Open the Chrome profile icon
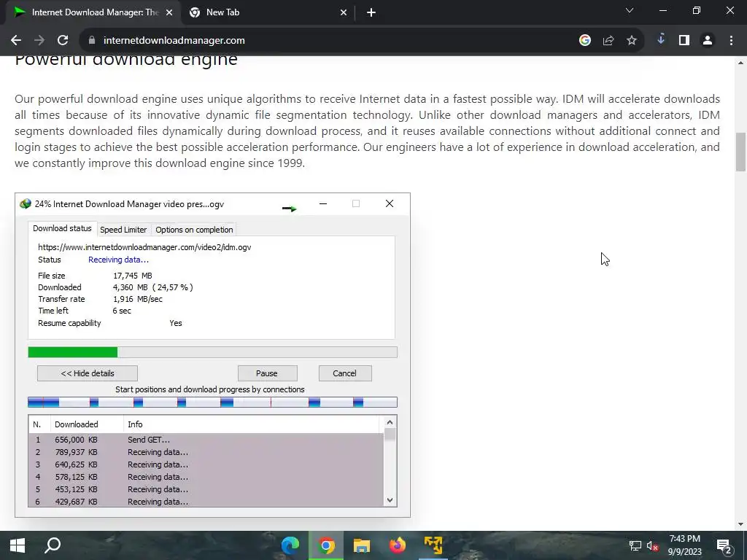Image resolution: width=747 pixels, height=560 pixels. tap(708, 41)
